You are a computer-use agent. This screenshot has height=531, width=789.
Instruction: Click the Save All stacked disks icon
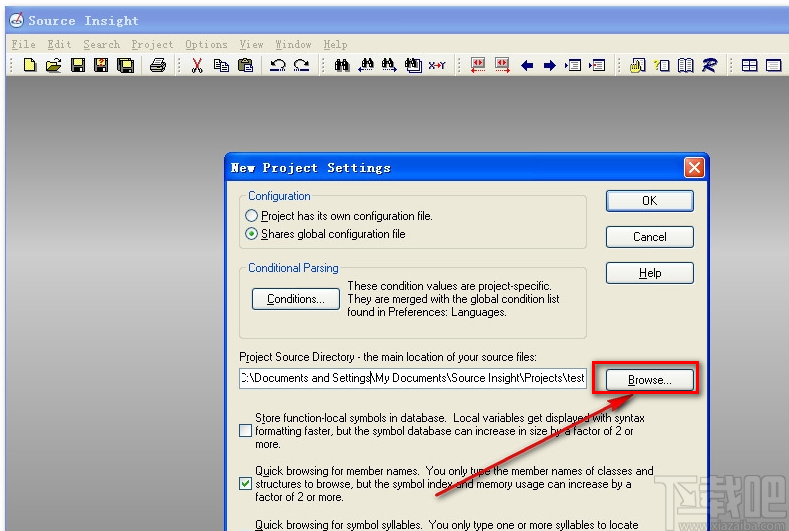tap(125, 65)
